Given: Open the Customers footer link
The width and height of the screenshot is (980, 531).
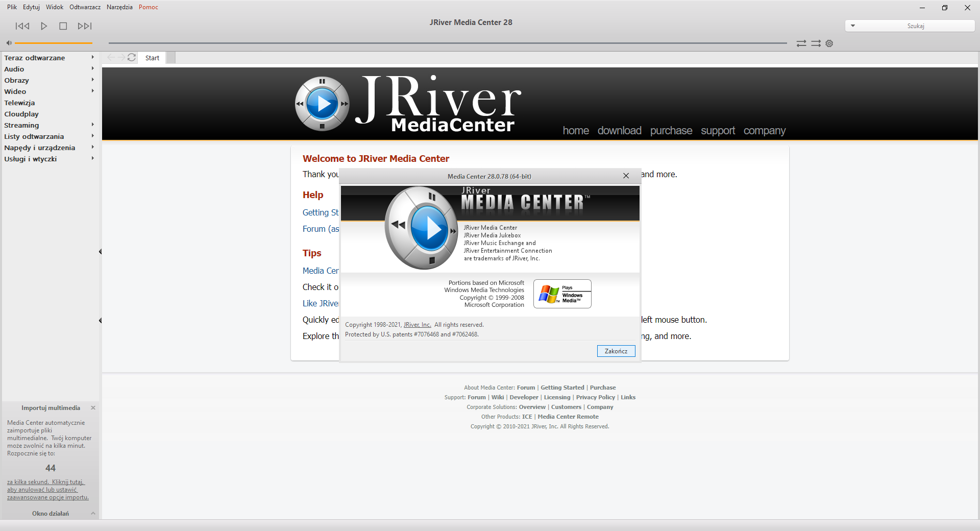Looking at the screenshot, I should pyautogui.click(x=566, y=407).
